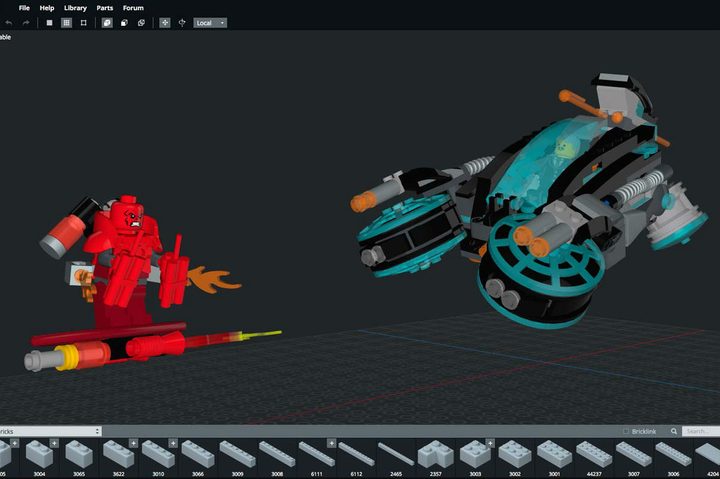Select brick 3622 thumbnail
The width and height of the screenshot is (720, 479).
point(118,454)
